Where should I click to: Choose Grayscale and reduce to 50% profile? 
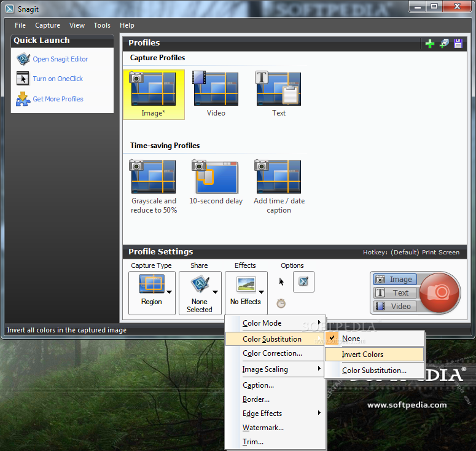click(154, 187)
